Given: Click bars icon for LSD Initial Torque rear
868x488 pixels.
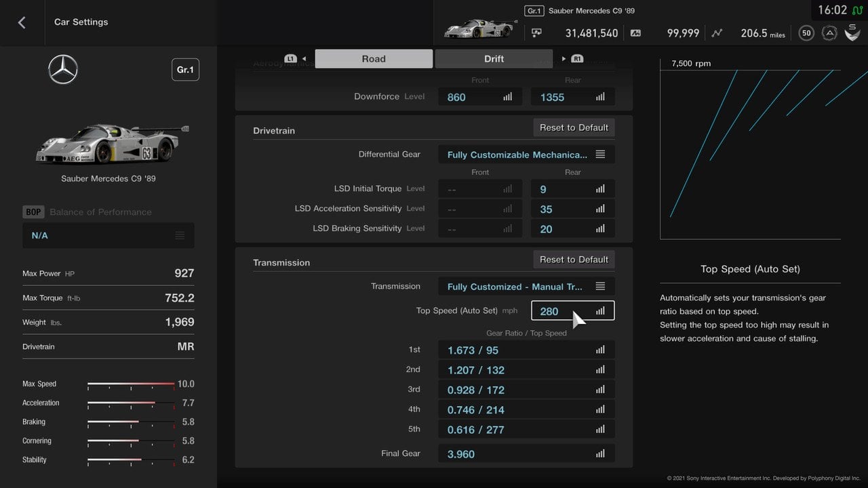Looking at the screenshot, I should (600, 189).
